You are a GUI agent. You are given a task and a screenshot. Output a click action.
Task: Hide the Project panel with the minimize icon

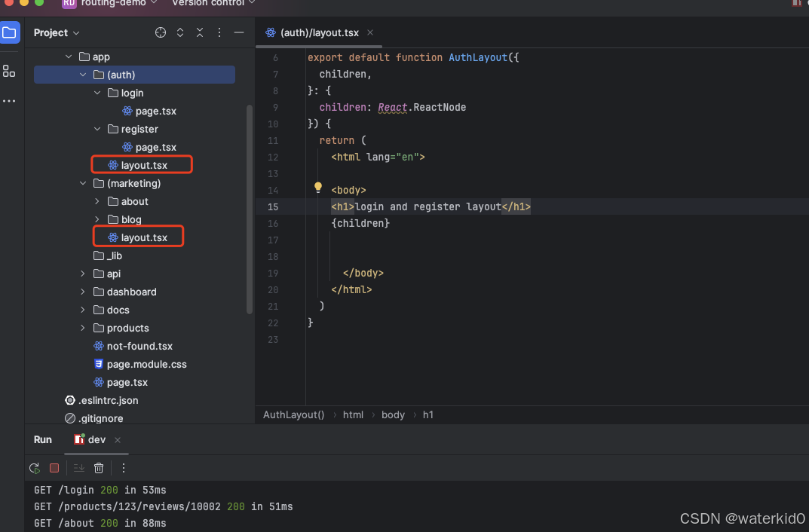coord(240,32)
